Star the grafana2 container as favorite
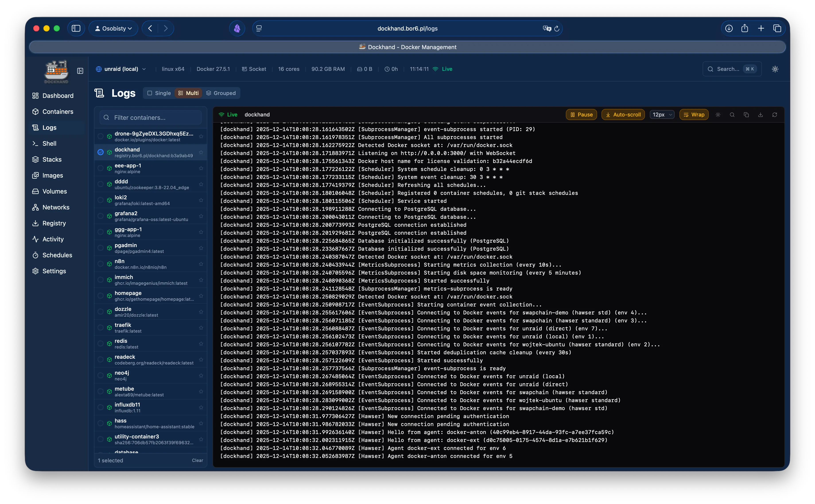 (201, 216)
